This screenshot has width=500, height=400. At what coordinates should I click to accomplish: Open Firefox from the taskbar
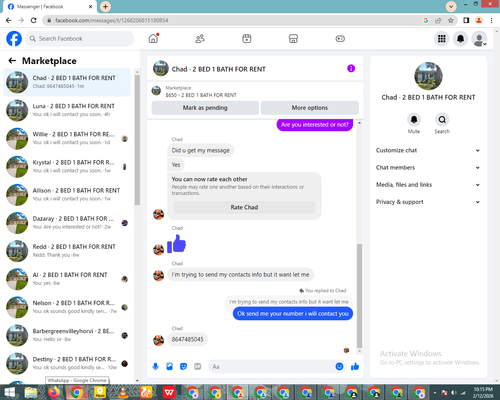coord(54,392)
